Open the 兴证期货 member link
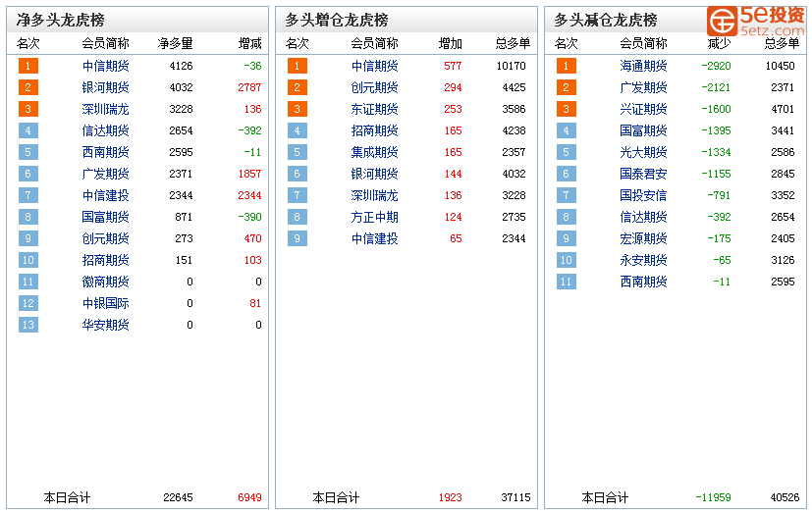This screenshot has height=514, width=812. (644, 110)
